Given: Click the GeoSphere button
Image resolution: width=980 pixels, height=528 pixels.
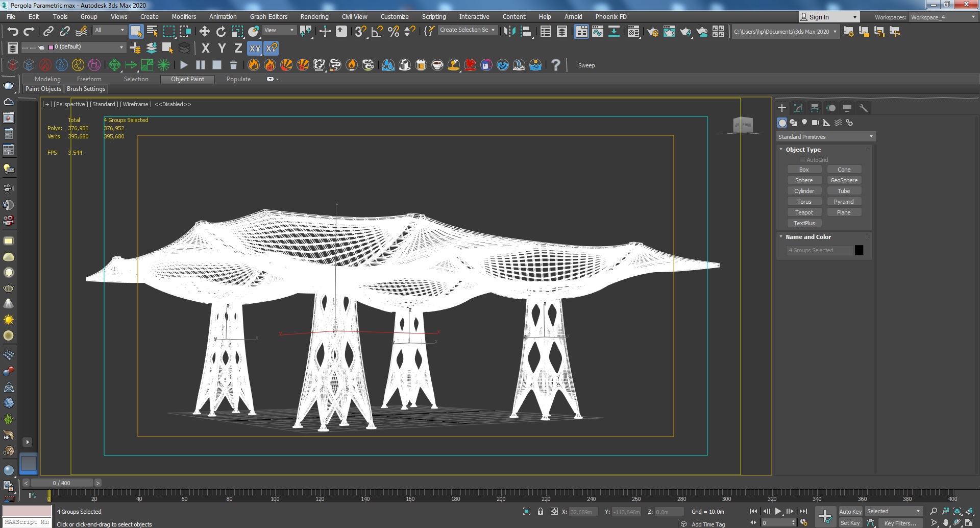Looking at the screenshot, I should (844, 180).
